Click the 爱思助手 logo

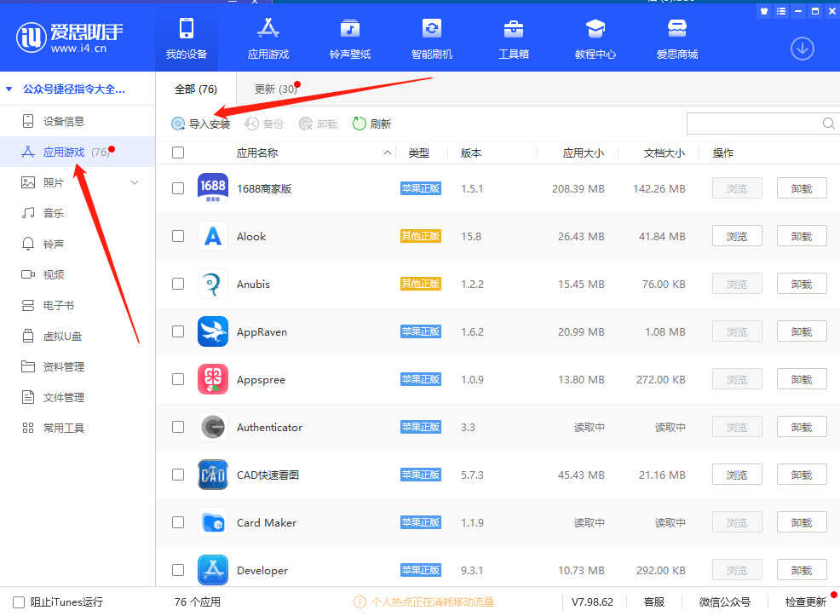[70, 37]
